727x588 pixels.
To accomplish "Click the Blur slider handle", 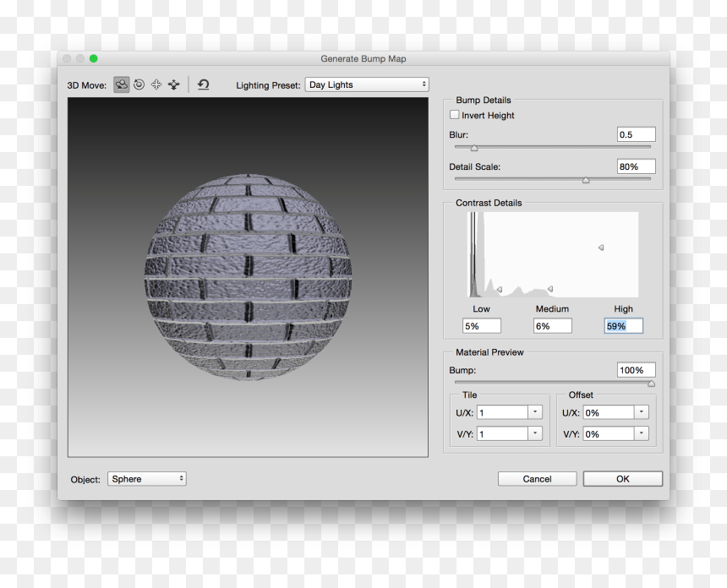I will (x=474, y=149).
